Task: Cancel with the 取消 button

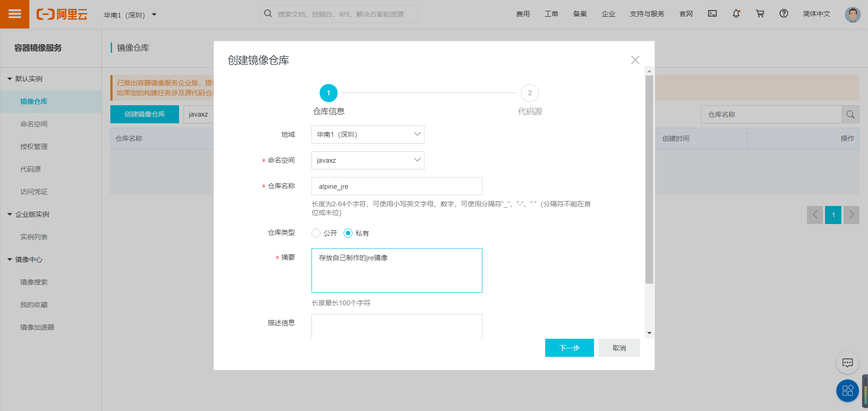Action: [x=619, y=348]
